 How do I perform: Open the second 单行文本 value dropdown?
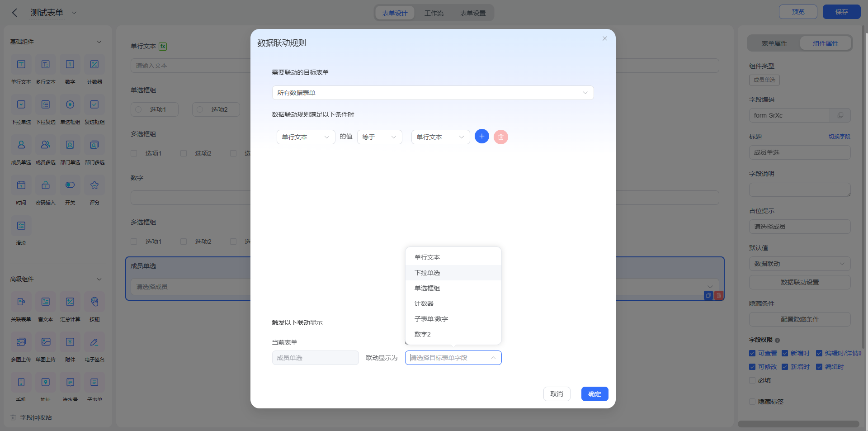(440, 137)
